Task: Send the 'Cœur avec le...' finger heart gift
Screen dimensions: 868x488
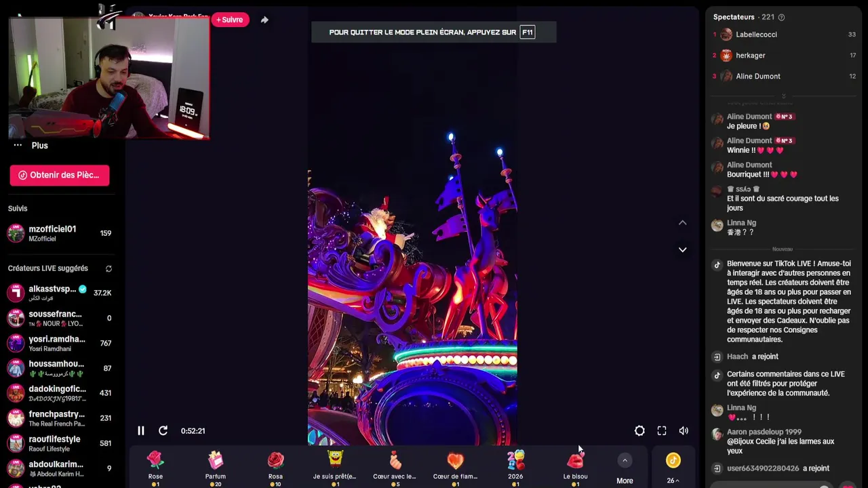Action: click(395, 468)
